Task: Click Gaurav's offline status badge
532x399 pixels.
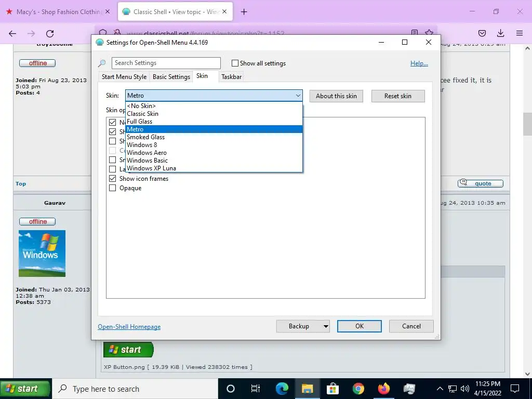Action: click(37, 221)
